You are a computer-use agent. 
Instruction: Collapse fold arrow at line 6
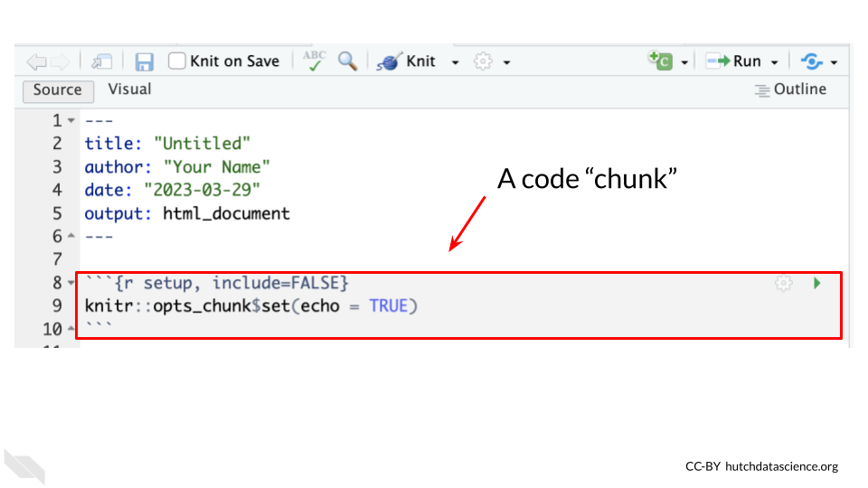click(x=71, y=236)
